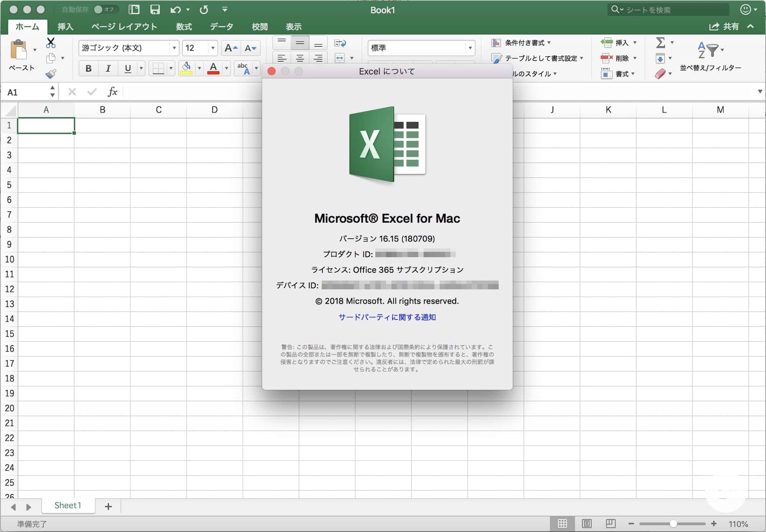Click the font color red swatch button
Image resolution: width=766 pixels, height=532 pixels.
(x=213, y=69)
